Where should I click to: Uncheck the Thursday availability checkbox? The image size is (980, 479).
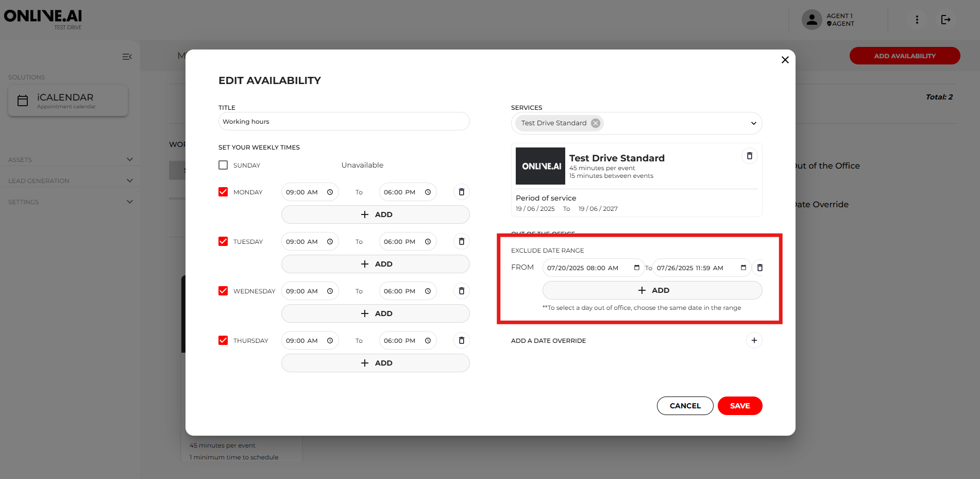coord(223,340)
